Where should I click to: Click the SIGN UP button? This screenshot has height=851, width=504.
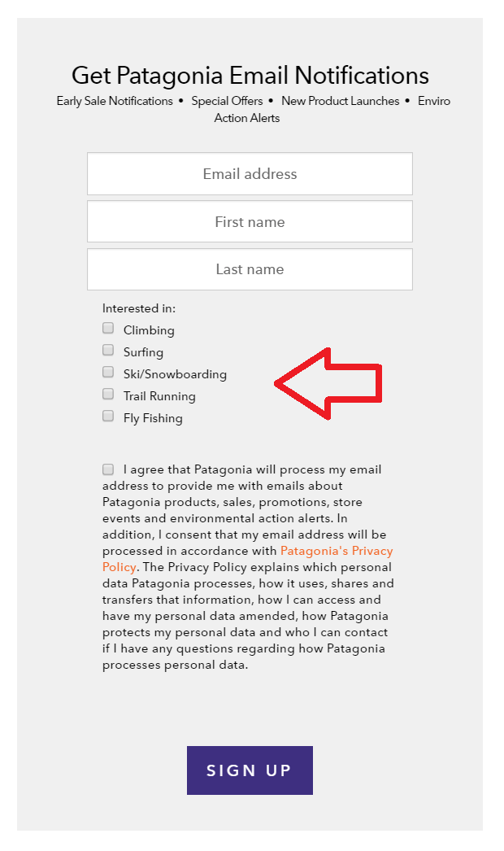[250, 770]
